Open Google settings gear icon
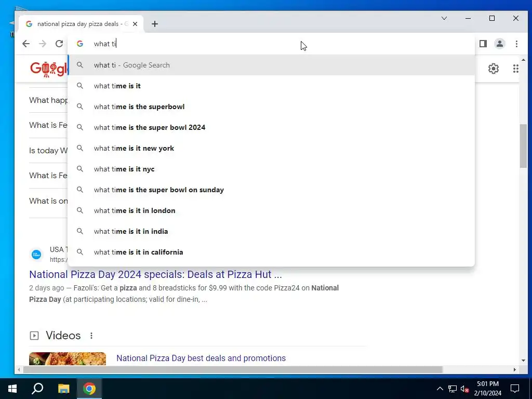Viewport: 532px width, 399px height. pyautogui.click(x=494, y=69)
